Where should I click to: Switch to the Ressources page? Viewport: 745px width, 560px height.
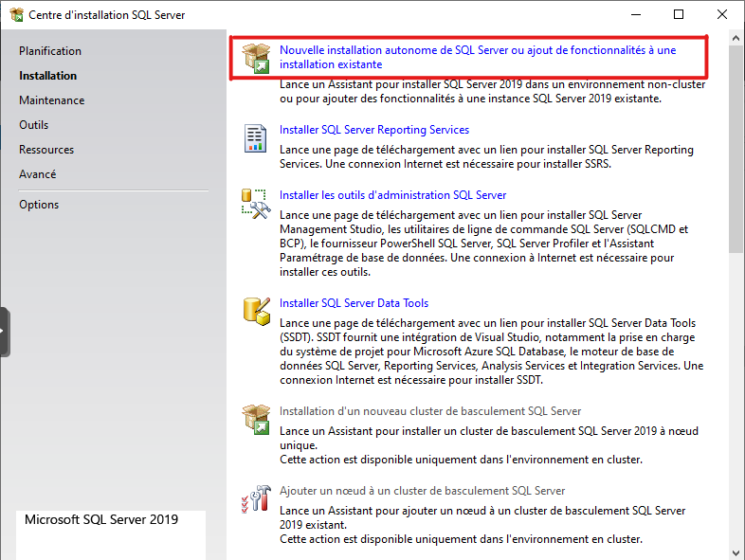(x=46, y=150)
